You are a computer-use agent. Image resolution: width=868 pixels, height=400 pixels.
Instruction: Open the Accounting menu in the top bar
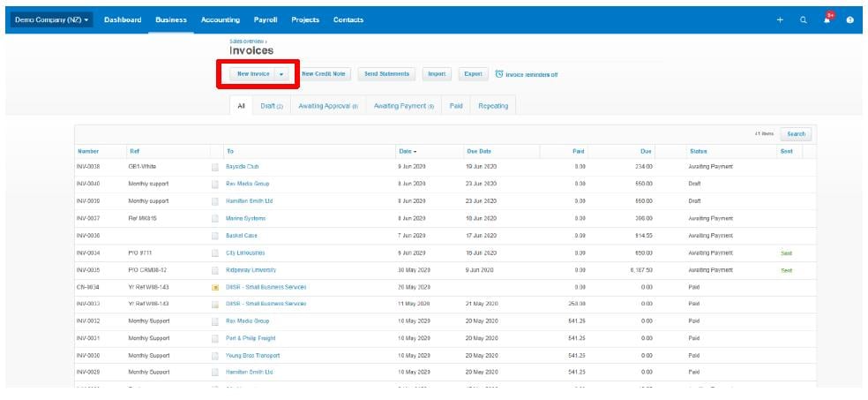[x=220, y=19]
